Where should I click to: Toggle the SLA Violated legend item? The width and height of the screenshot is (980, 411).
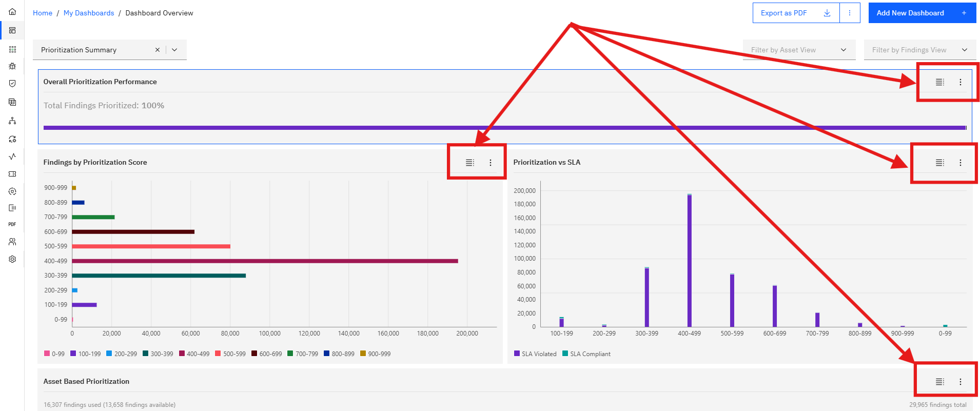pyautogui.click(x=535, y=354)
